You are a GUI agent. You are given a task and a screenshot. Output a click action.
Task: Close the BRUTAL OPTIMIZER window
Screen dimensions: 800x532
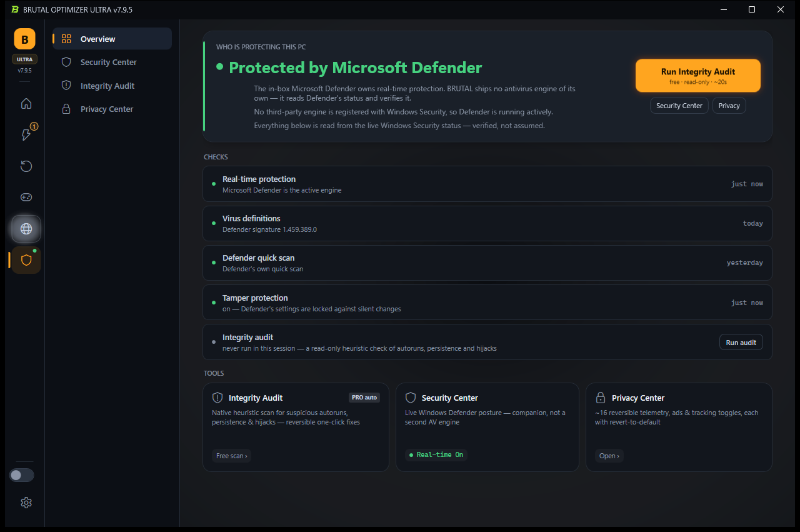click(x=781, y=9)
